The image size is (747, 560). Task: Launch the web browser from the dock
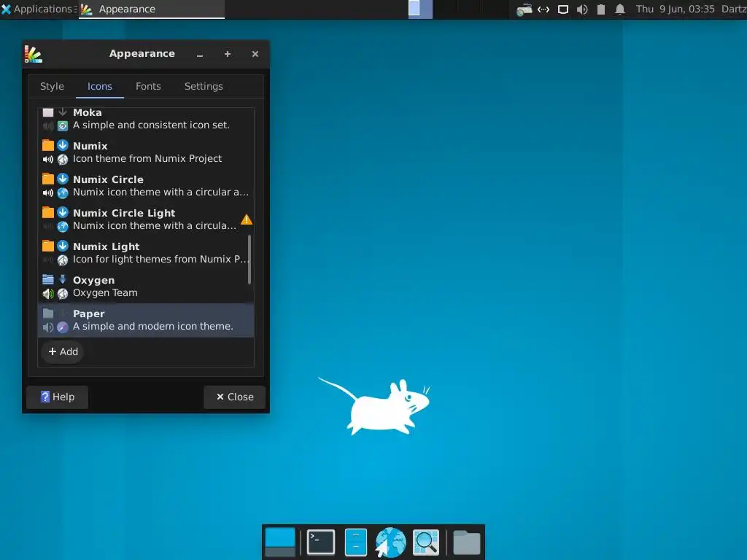click(x=391, y=542)
